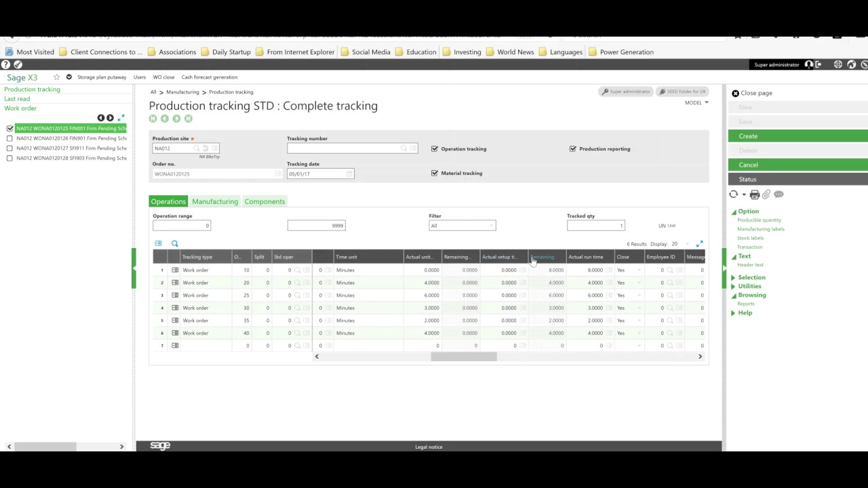Click Manufacturing in breadcrumb
This screenshot has height=488, width=868.
pos(182,92)
